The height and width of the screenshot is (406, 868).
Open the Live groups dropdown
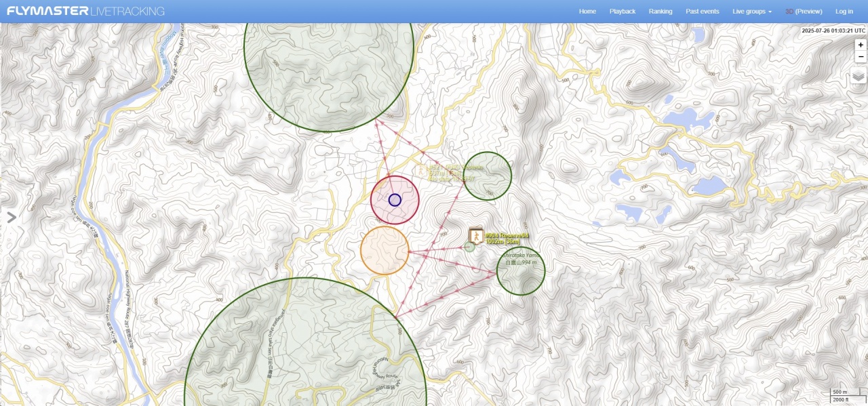(752, 12)
